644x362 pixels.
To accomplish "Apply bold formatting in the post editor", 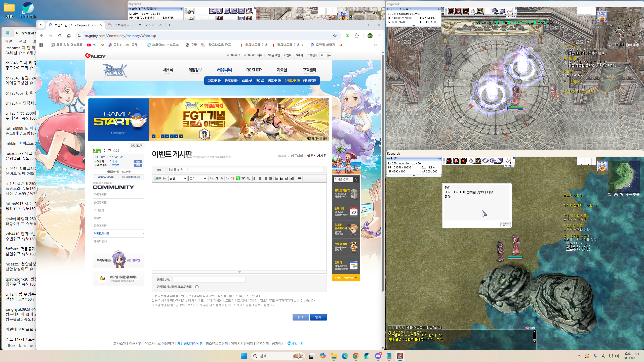I will point(211,178).
